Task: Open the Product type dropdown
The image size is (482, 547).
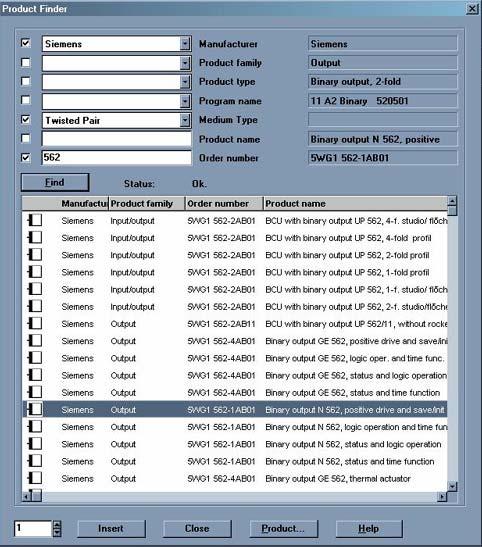Action: click(185, 82)
